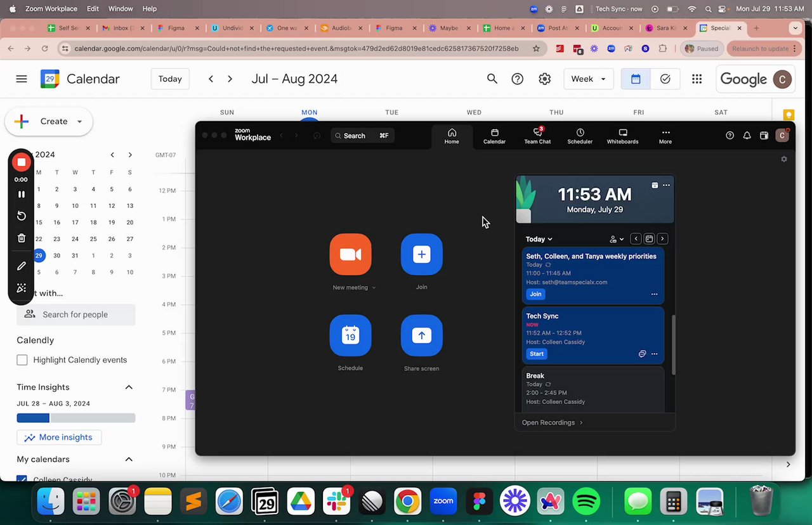Screen dimensions: 812x525
Task: Open Google Calendar main menu hamburger
Action: [x=22, y=79]
